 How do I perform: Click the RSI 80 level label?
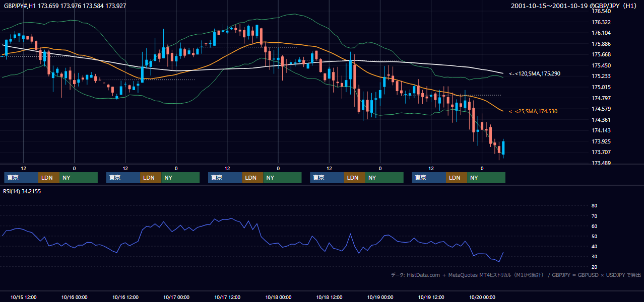coord(594,206)
